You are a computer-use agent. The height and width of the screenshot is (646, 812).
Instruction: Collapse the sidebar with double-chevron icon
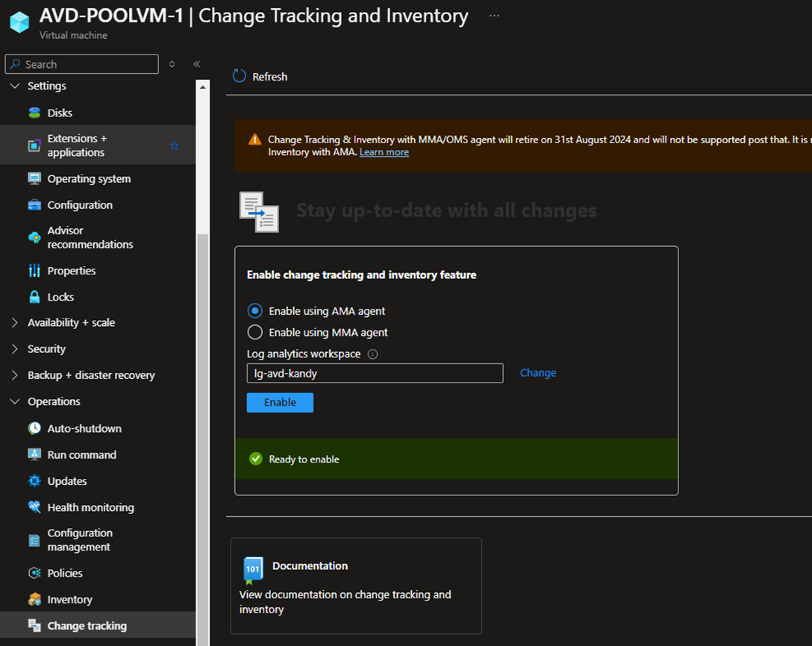(197, 64)
